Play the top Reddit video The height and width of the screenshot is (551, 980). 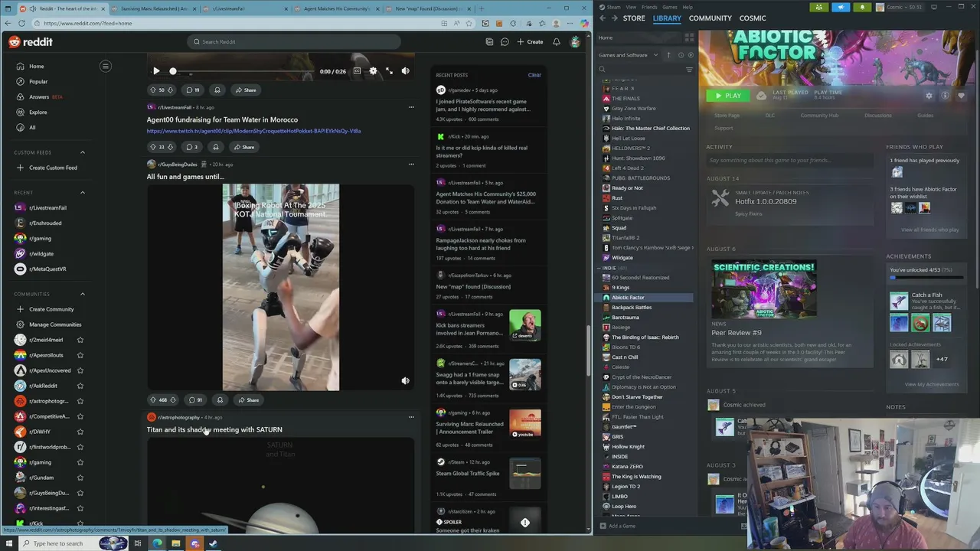coord(156,71)
